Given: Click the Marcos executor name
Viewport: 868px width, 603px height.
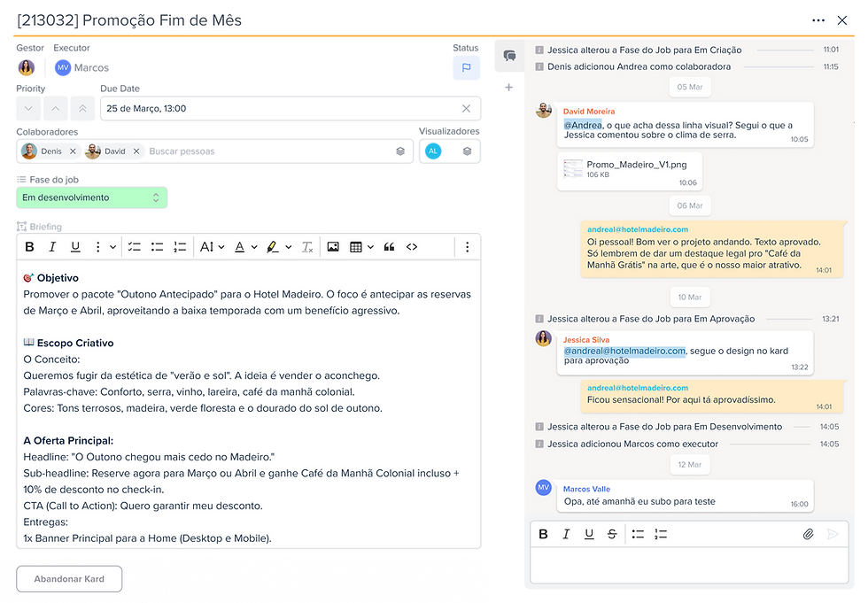Looking at the screenshot, I should click(x=91, y=67).
